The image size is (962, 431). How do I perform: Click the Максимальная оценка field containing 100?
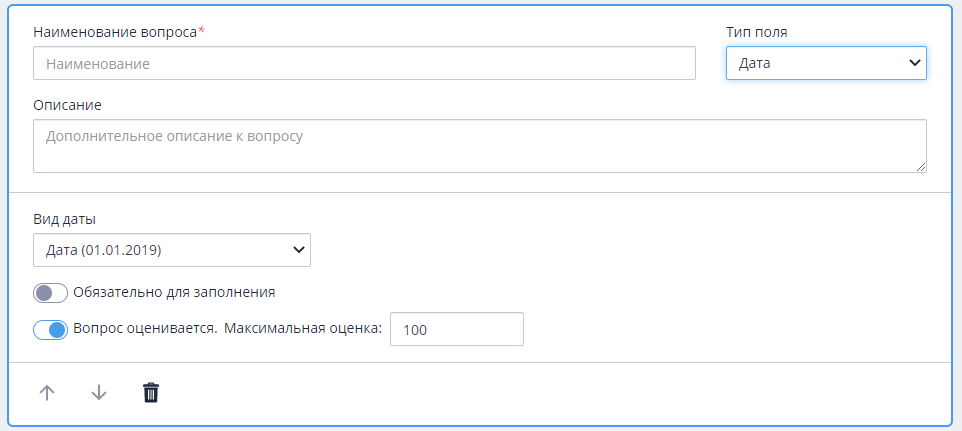[457, 329]
